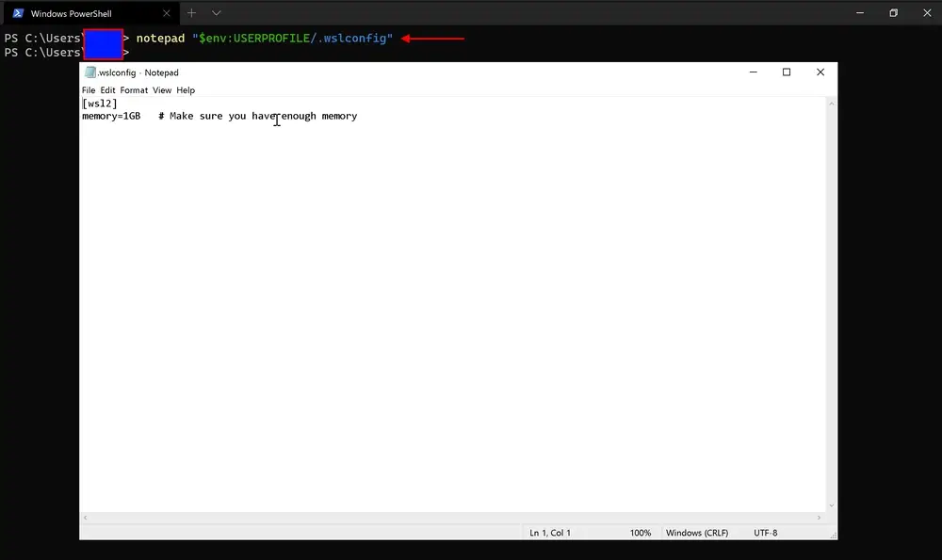Click the Notepad title '.wslconfig - Notepad'
Screen dimensions: 942x560
138,72
